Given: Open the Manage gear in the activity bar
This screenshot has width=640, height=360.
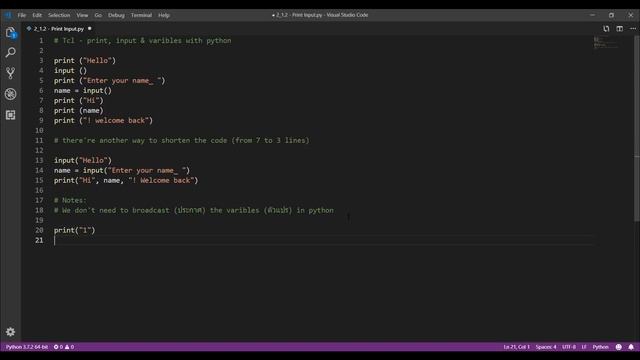Looking at the screenshot, I should click(11, 332).
